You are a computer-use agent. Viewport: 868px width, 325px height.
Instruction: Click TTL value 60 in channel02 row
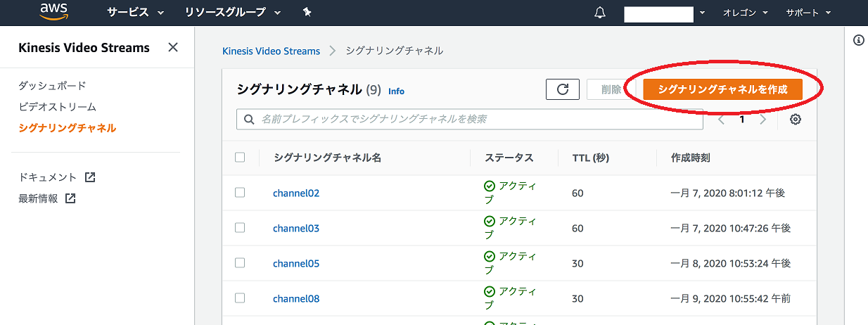coord(577,193)
